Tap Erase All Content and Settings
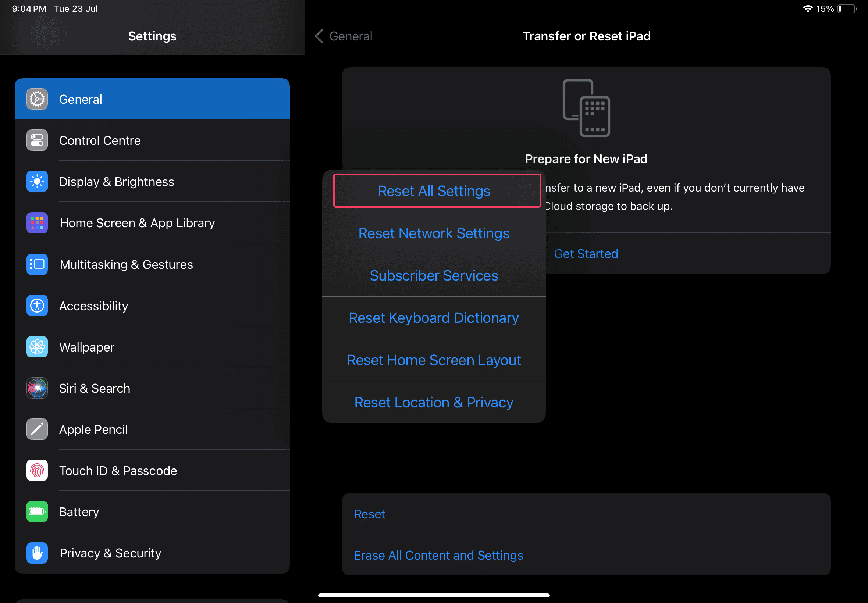This screenshot has width=868, height=603. pos(438,556)
